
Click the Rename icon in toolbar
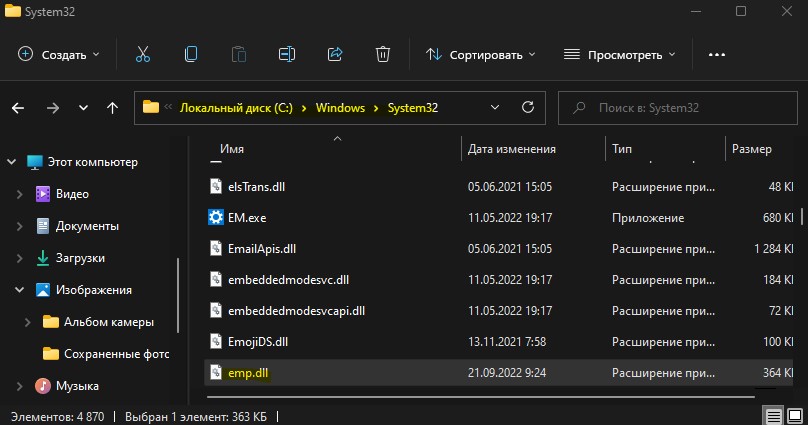(x=287, y=54)
